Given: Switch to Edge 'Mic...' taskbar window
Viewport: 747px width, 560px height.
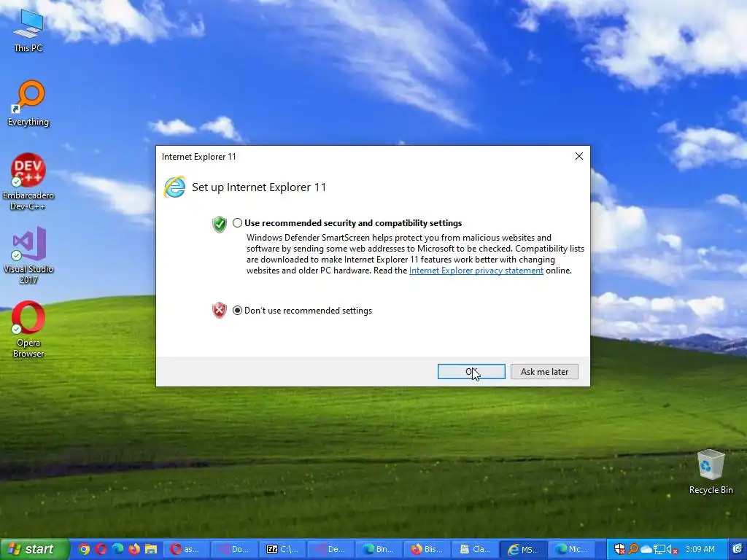Looking at the screenshot, I should (x=572, y=549).
